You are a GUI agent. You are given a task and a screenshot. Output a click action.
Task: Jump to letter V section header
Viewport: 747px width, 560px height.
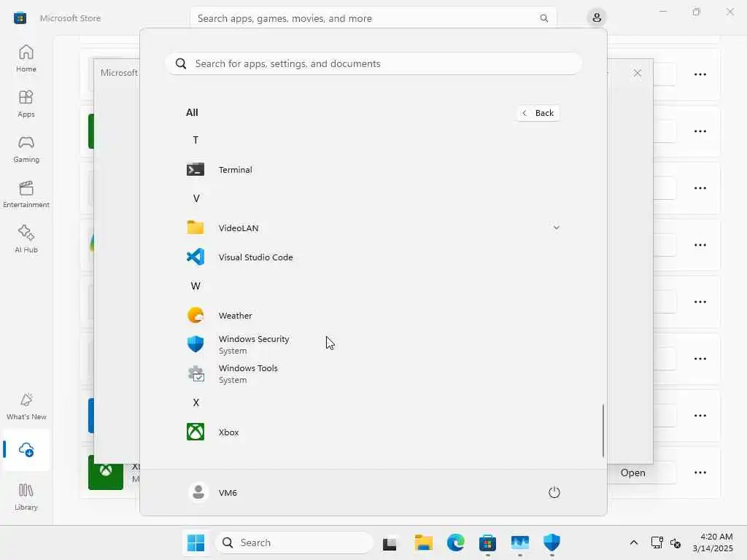point(196,198)
